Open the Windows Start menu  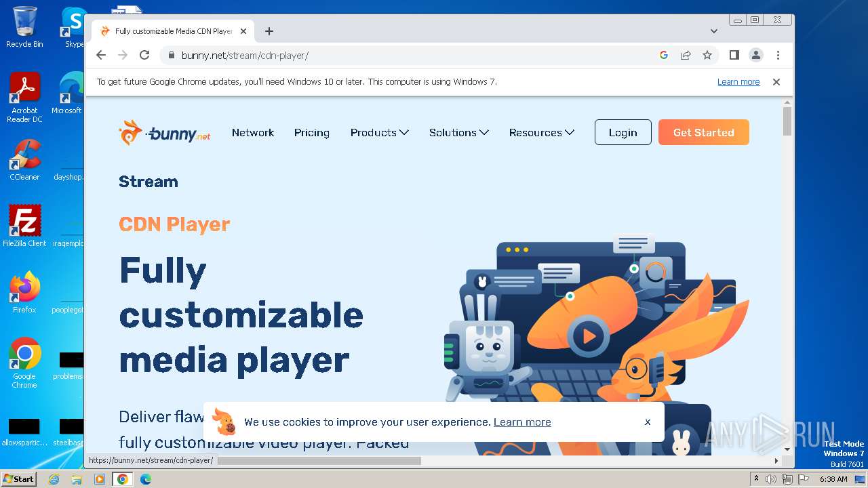(x=18, y=479)
